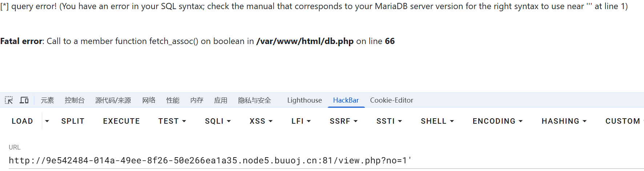Expand the SQLI dropdown menu
Screen dimensions: 644x171
click(218, 121)
